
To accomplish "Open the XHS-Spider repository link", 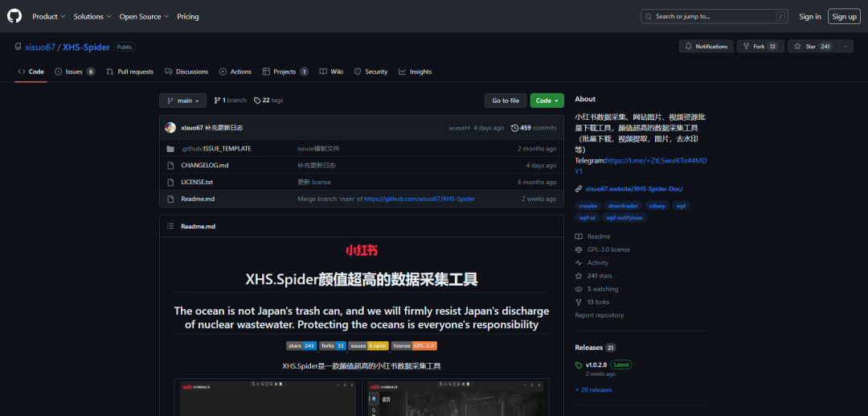I will [x=86, y=47].
